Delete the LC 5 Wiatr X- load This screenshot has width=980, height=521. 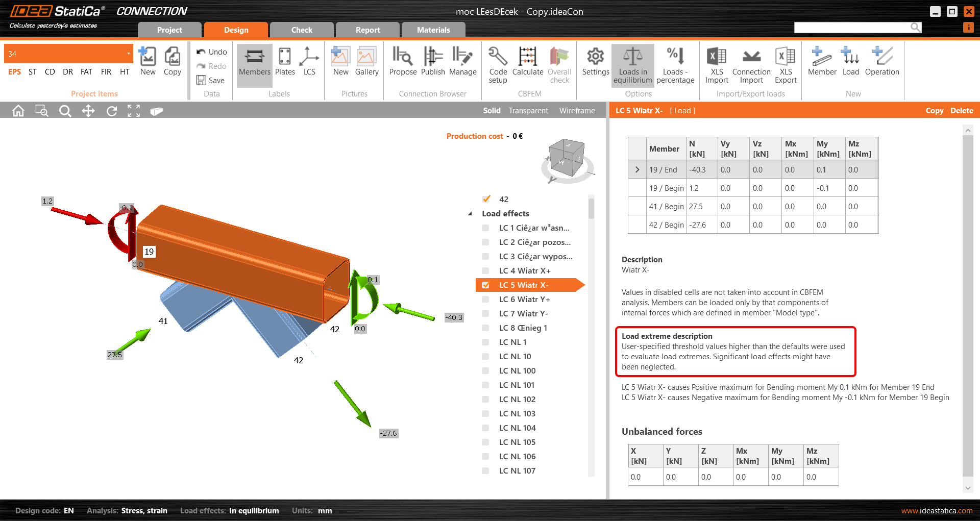(x=961, y=110)
